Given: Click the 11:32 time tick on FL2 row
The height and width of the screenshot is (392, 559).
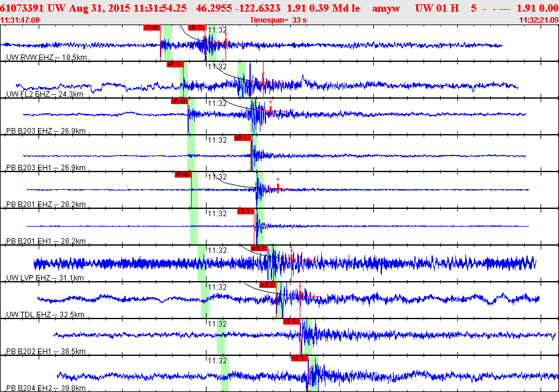Looking at the screenshot, I should click(x=217, y=67).
